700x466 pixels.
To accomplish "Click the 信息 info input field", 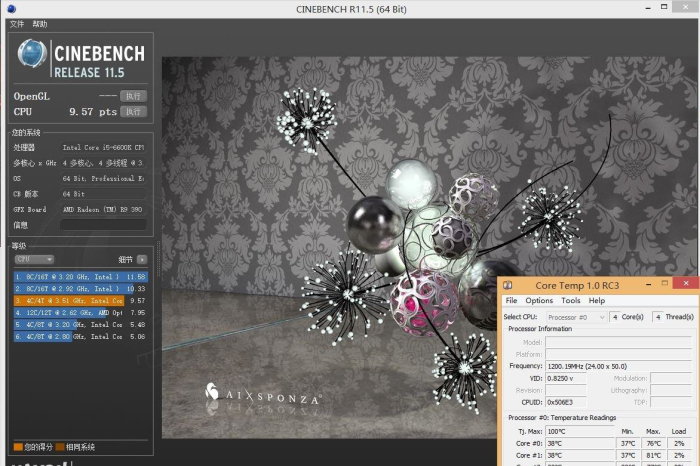I will click(x=102, y=225).
